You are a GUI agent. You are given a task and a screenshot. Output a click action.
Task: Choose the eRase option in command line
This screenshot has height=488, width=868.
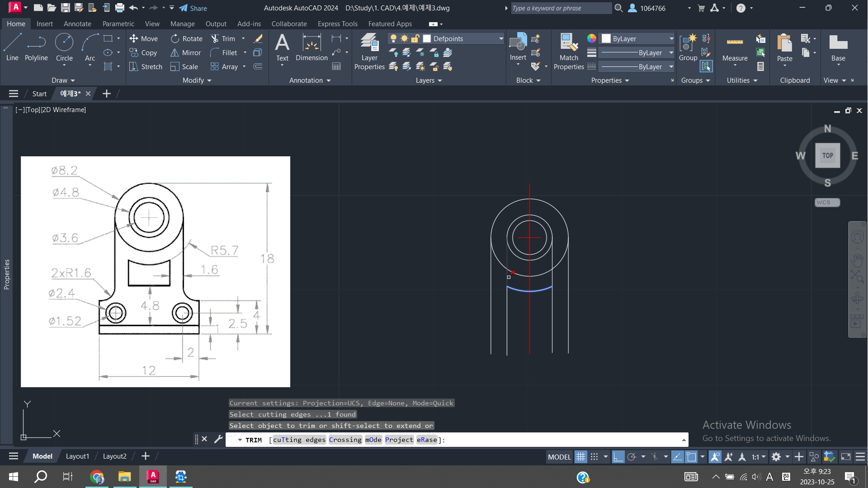click(x=427, y=440)
